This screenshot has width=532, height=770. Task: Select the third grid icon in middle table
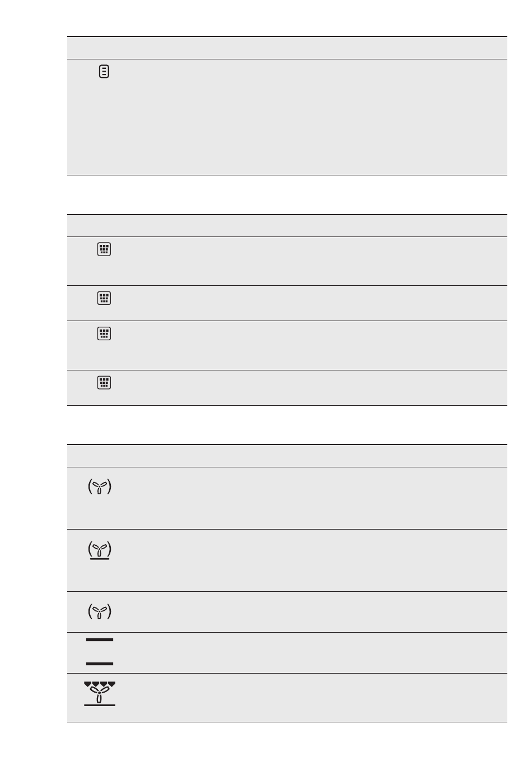click(x=104, y=334)
